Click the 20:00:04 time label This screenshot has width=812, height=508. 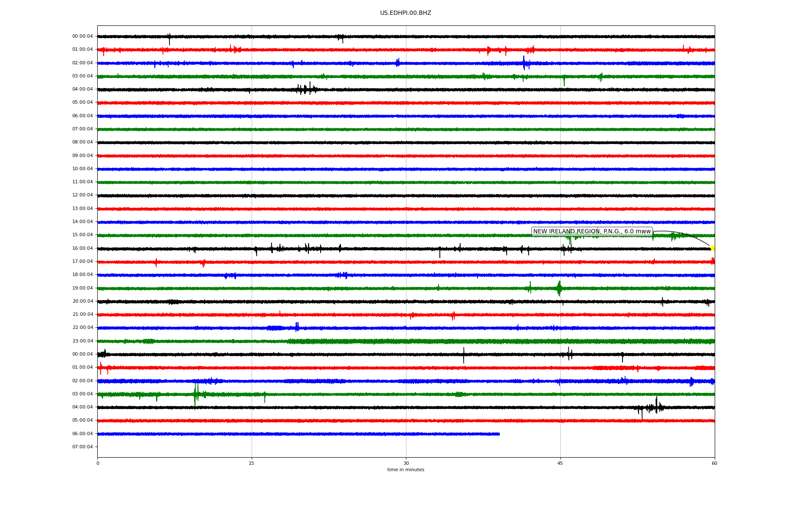(x=82, y=301)
